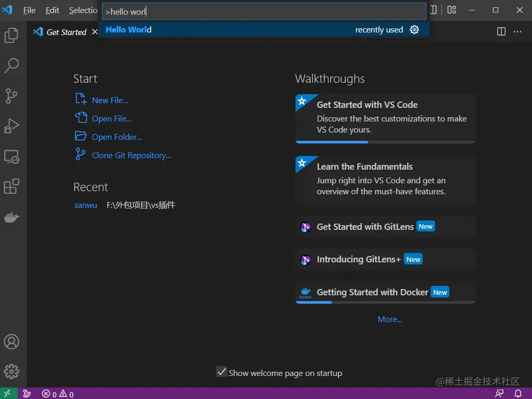Open recent folder sanwu
The width and height of the screenshot is (532, 399).
pos(85,205)
